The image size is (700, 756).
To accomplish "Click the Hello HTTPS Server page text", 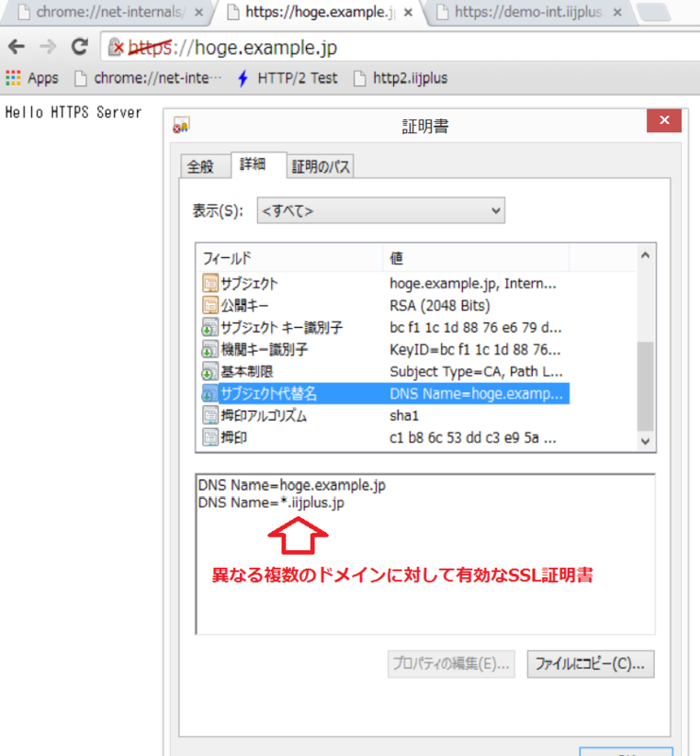I will tap(74, 112).
